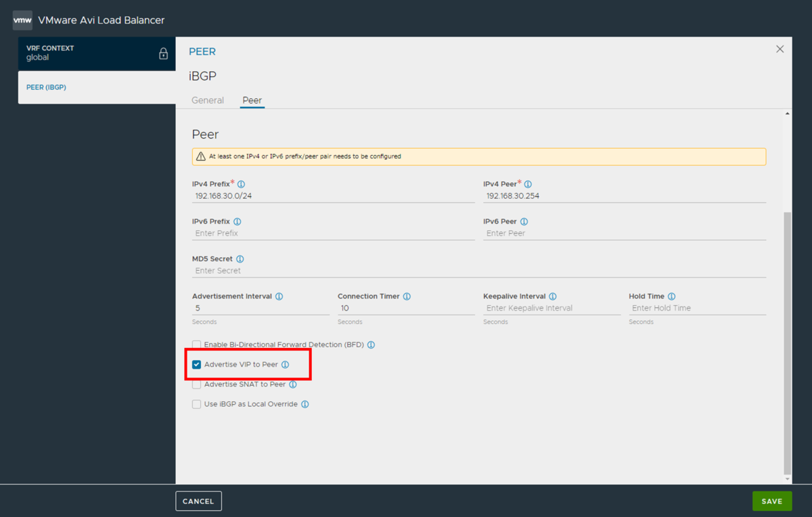The height and width of the screenshot is (517, 812).
Task: Click IPv4 Peer field with 192.168.30.254
Action: (625, 196)
